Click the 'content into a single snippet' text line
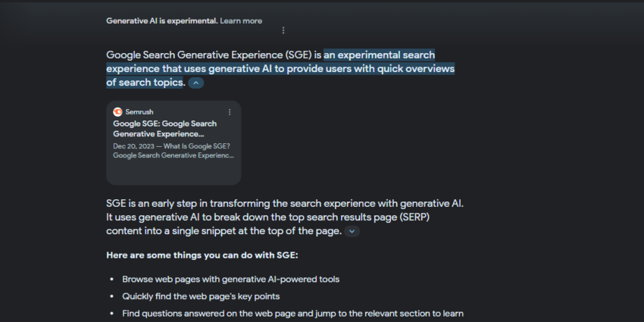 (224, 231)
